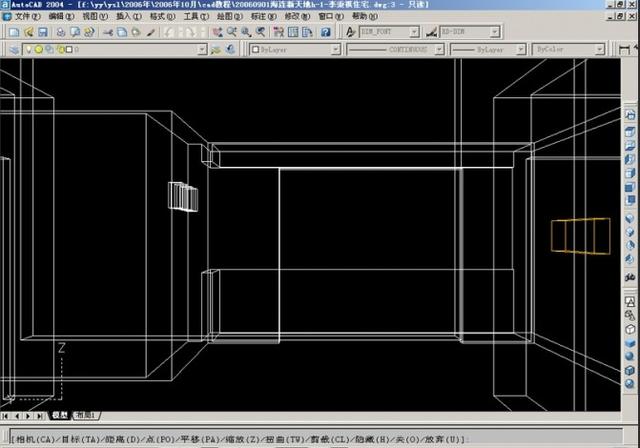Open the 文件 (File) menu

(27, 17)
